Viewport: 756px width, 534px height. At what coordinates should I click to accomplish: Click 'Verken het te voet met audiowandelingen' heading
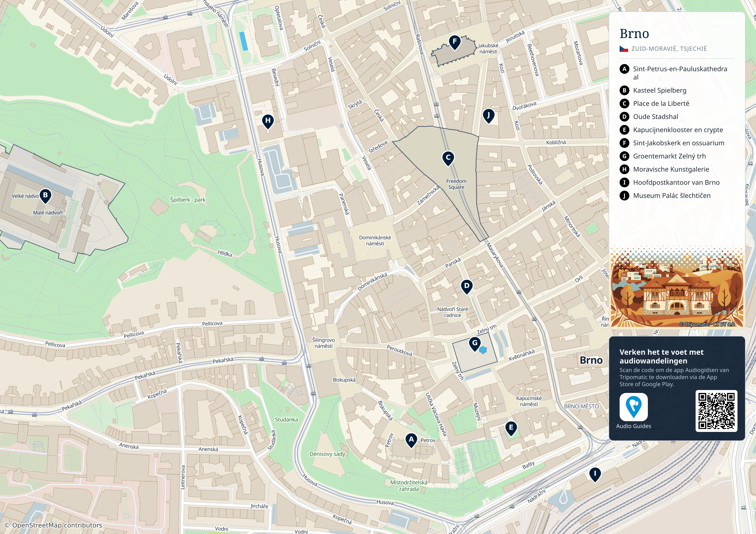(x=661, y=356)
